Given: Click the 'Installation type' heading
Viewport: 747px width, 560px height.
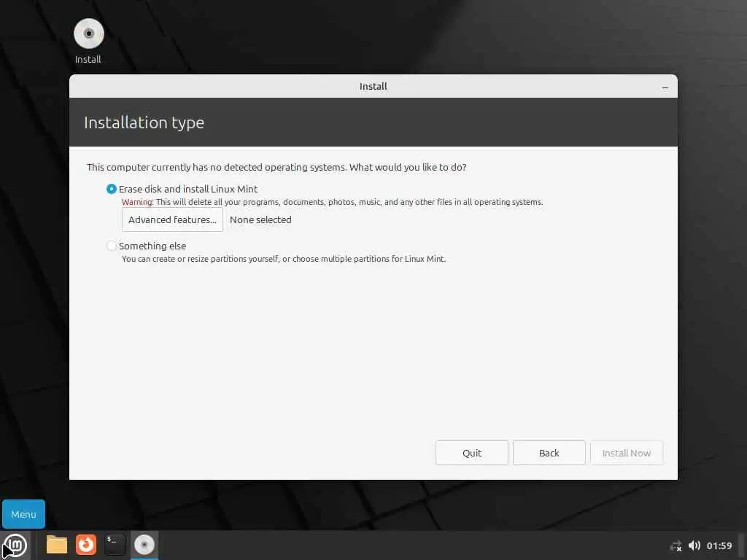Looking at the screenshot, I should tap(144, 122).
